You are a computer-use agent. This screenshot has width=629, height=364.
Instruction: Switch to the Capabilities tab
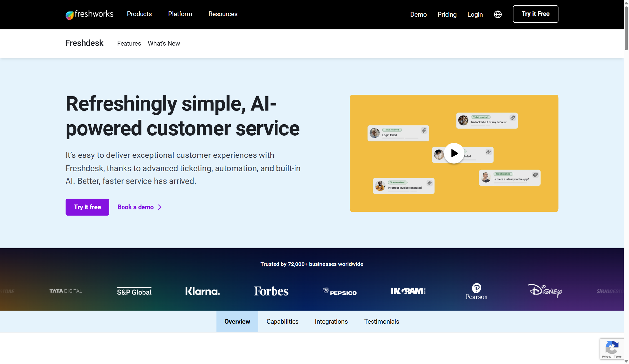click(x=282, y=321)
